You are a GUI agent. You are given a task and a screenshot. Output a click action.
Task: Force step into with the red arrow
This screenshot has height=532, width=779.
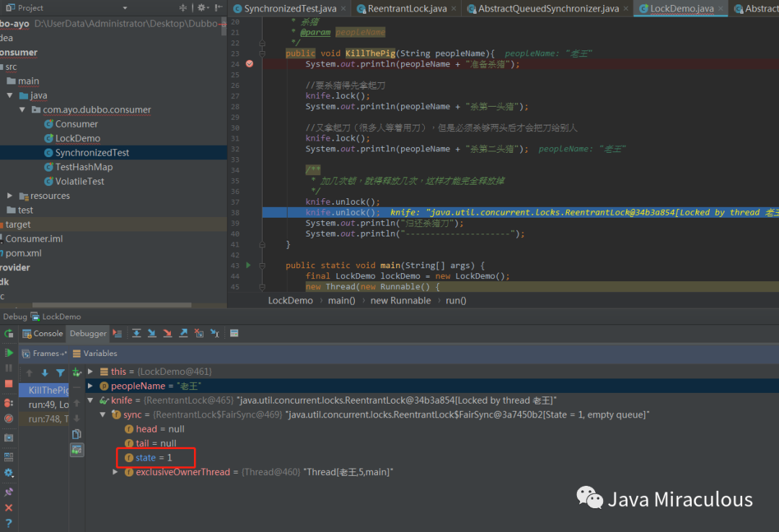coord(167,333)
